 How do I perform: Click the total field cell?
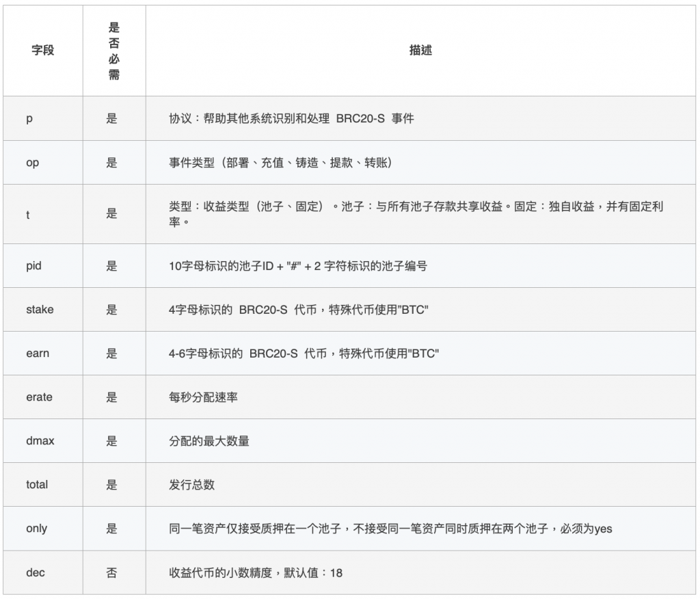[x=37, y=485]
